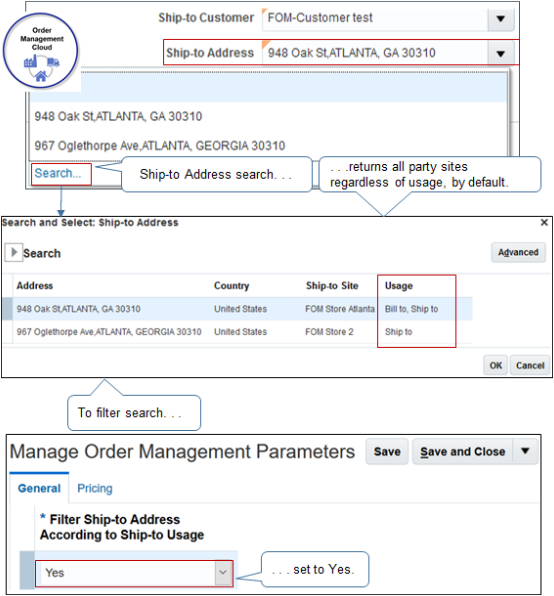Click the Bill to, Ship to usage cell
Screen dimensions: 554x596
[411, 309]
